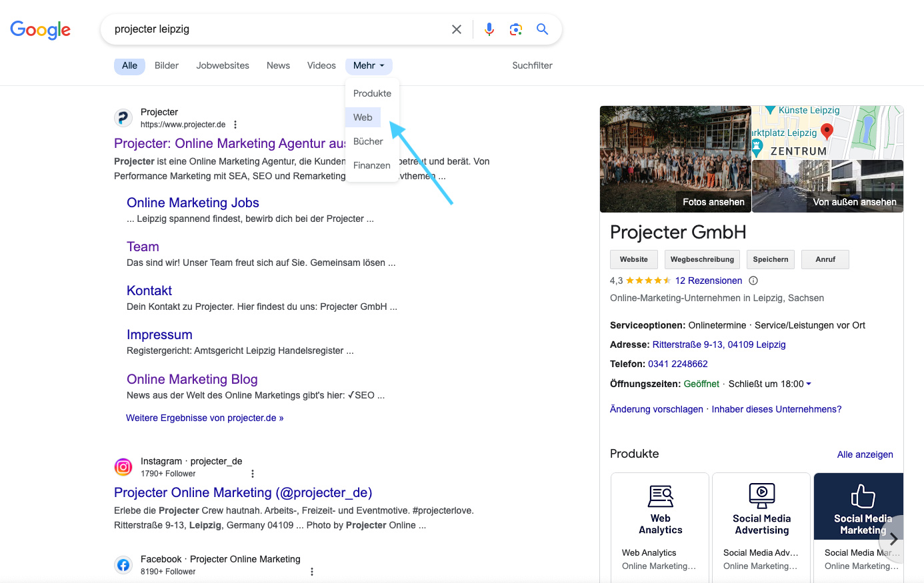Click the text '8190+ Follower'
The height and width of the screenshot is (583, 924).
(x=168, y=572)
